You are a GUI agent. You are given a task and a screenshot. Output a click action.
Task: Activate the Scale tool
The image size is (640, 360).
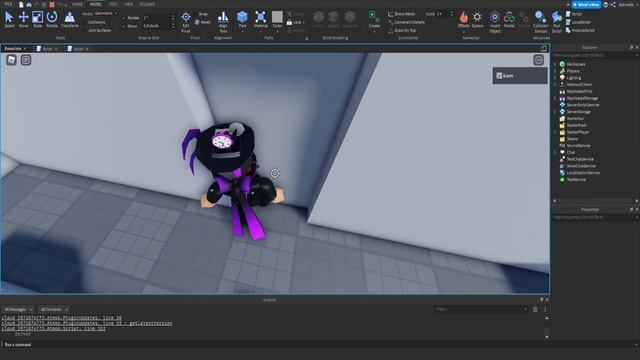point(37,19)
